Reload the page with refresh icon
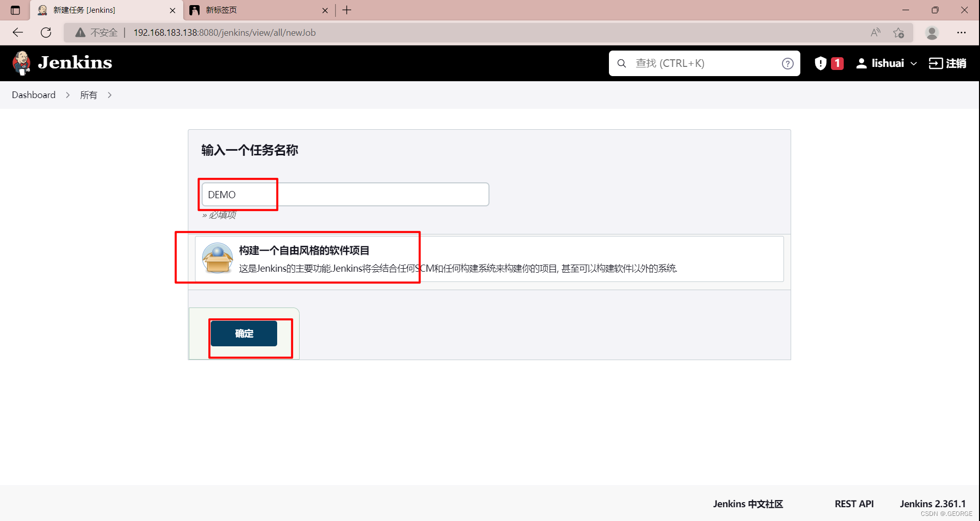 pos(46,33)
